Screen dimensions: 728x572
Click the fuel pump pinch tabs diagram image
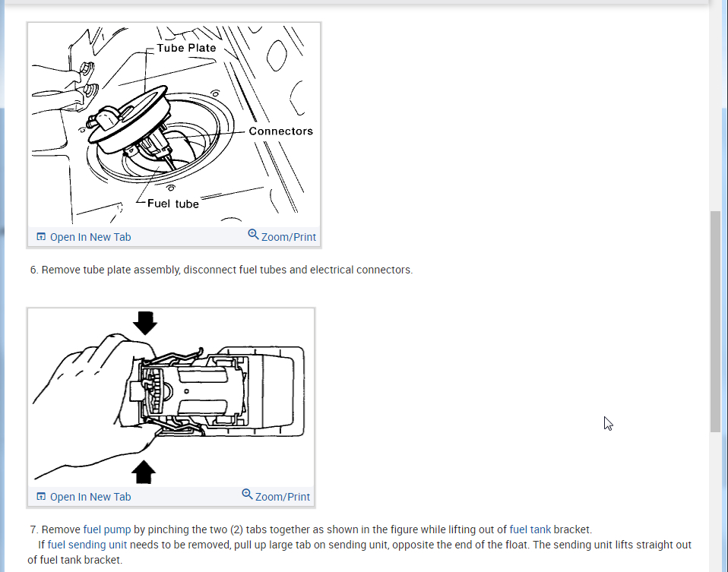171,398
